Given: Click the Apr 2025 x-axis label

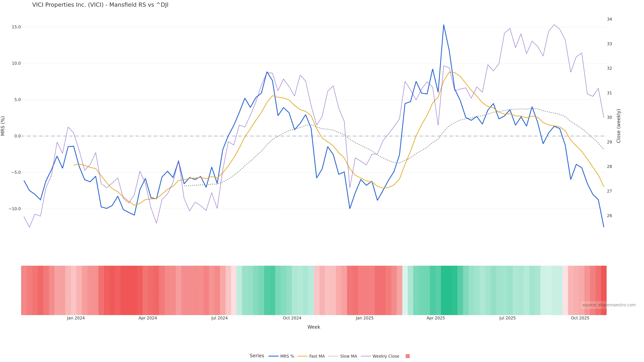Looking at the screenshot, I should pyautogui.click(x=436, y=318).
